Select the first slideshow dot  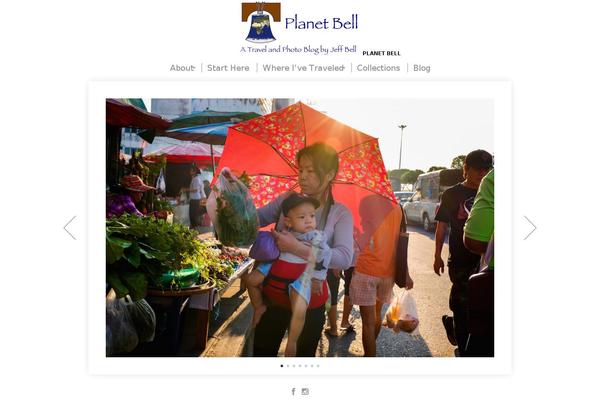[282, 366]
